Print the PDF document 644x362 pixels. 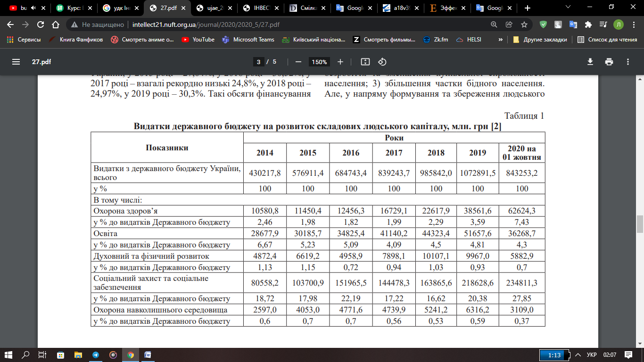[609, 62]
